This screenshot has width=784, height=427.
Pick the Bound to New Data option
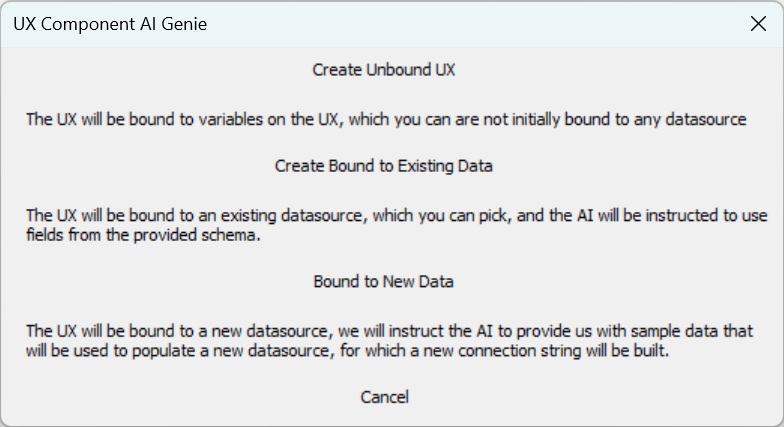click(384, 281)
